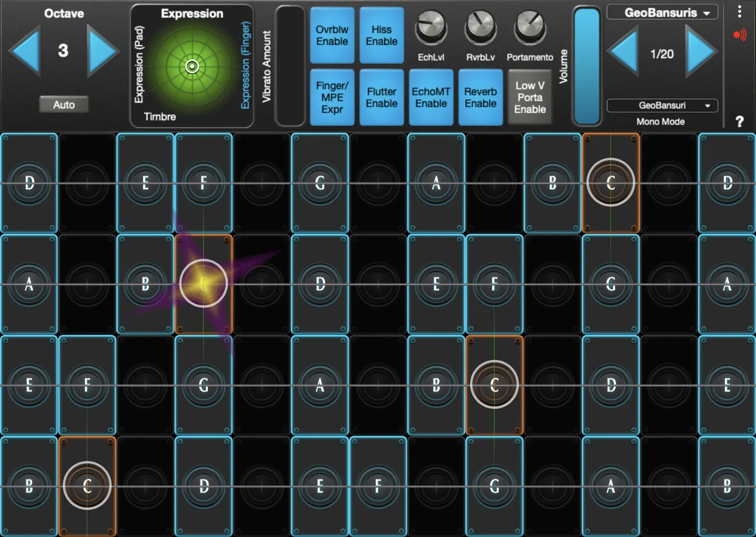Click the octave number 3
This screenshot has height=537, width=756.
click(63, 50)
